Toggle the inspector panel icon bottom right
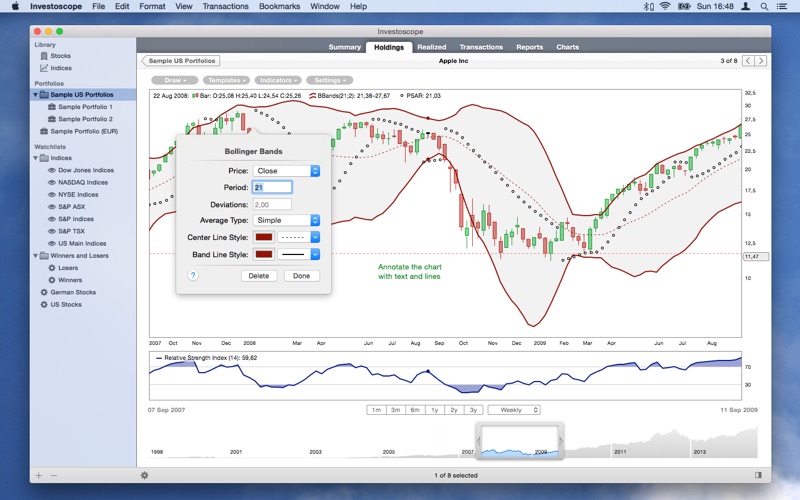The height and width of the screenshot is (500, 800). [758, 475]
